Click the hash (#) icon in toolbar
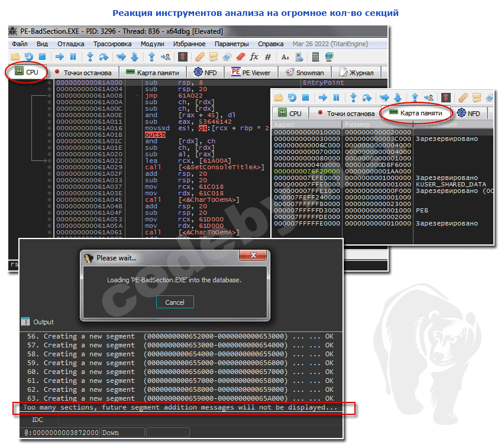Viewport: 504px width, 448px height. coord(267,57)
